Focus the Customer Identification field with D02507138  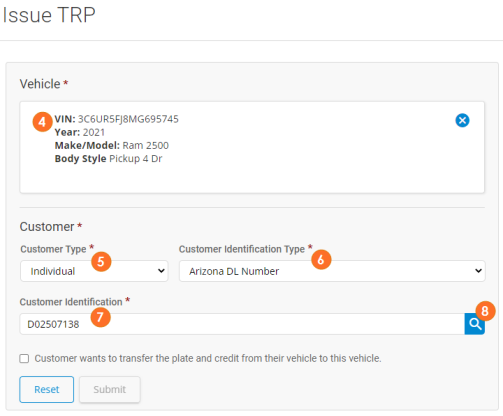(242, 324)
